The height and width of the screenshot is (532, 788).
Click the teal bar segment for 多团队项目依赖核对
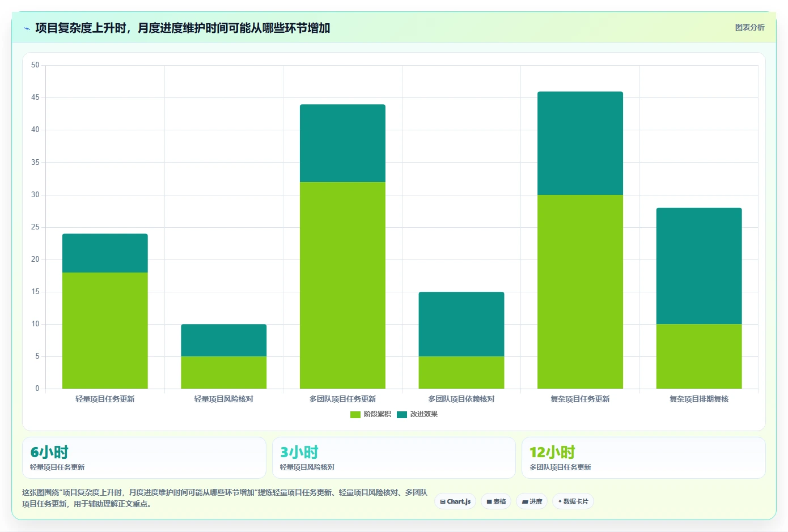(461, 324)
